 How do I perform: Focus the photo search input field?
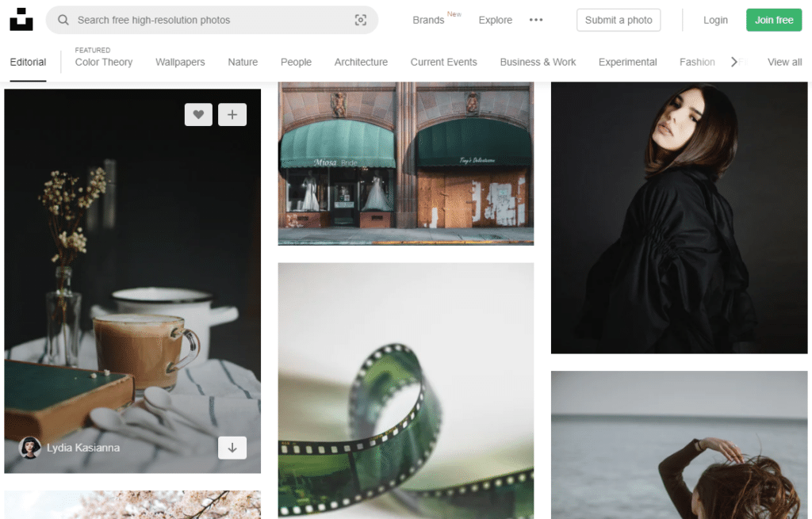[198, 20]
